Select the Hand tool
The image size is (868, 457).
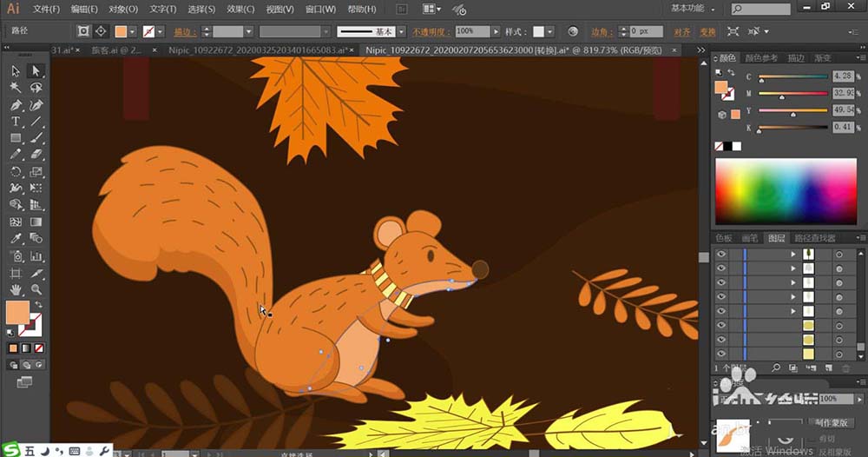coord(16,289)
